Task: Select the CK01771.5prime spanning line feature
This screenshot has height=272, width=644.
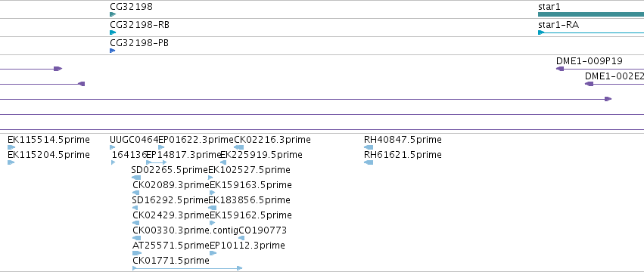Action: (187, 268)
